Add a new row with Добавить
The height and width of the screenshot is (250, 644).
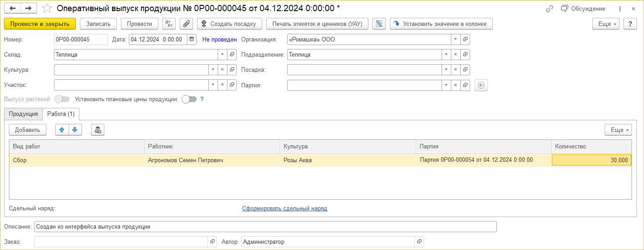28,130
